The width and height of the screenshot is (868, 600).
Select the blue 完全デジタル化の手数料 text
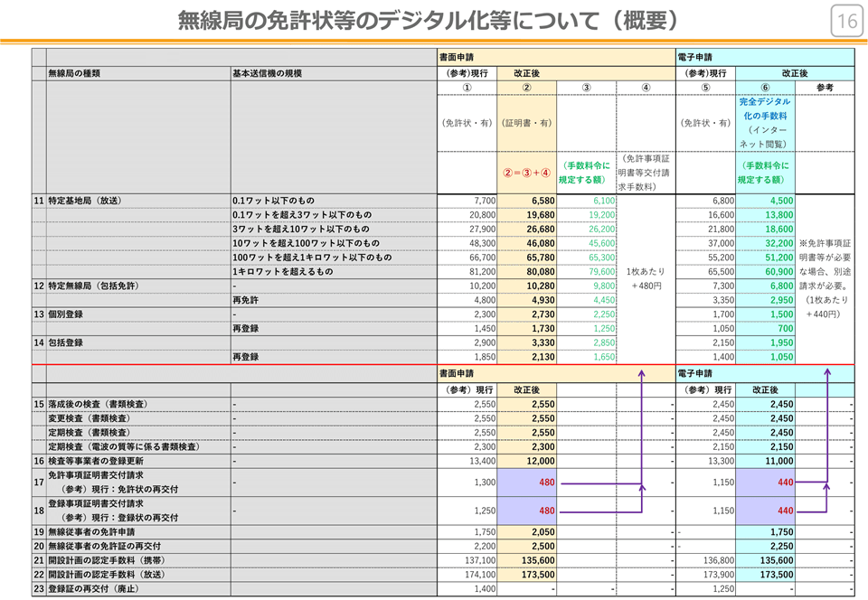pos(765,108)
